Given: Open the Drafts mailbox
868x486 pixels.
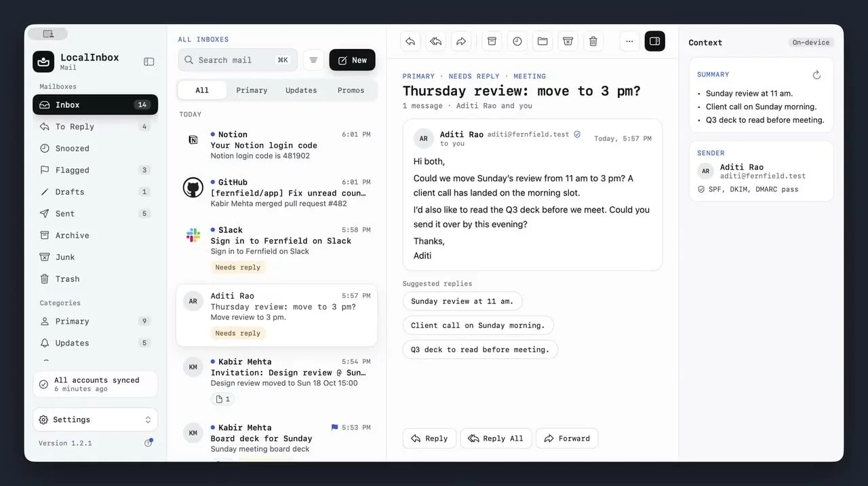Looking at the screenshot, I should [x=95, y=191].
